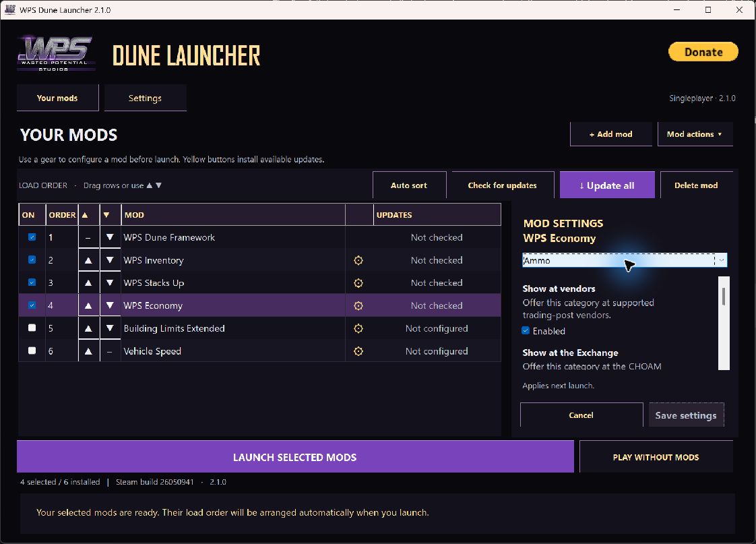Viewport: 756px width, 544px height.
Task: Click the WPS Wasted Potential Studios logo
Action: (56, 53)
